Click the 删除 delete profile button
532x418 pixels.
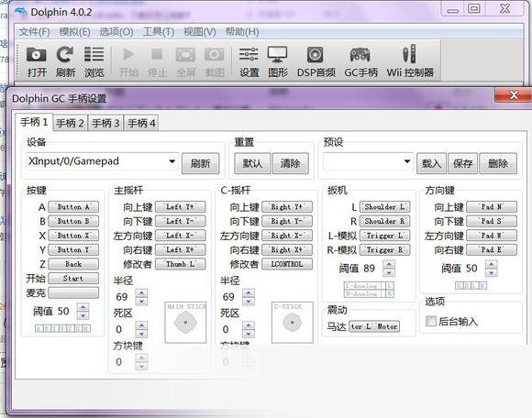point(498,163)
